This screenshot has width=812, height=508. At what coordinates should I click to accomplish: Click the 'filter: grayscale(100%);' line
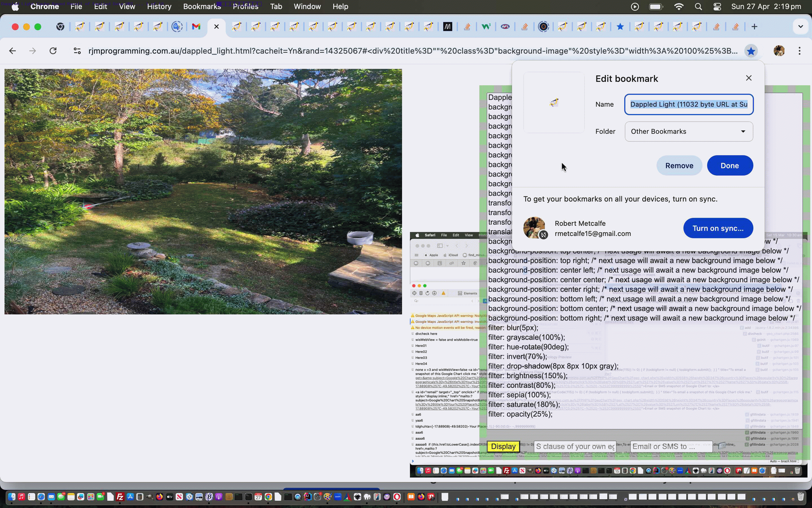click(x=526, y=337)
